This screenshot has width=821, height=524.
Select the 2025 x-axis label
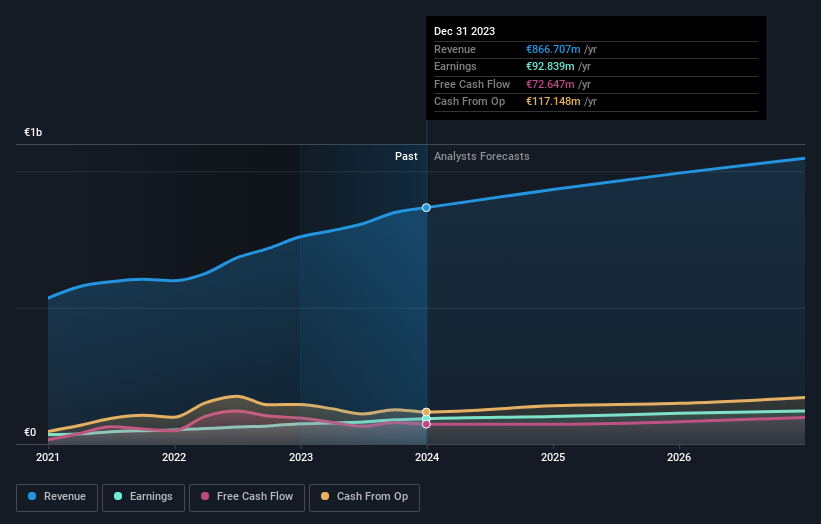(553, 457)
